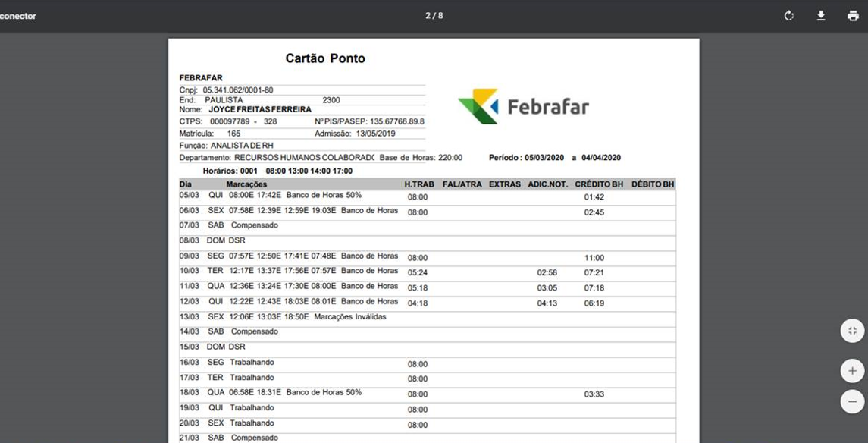Download the PDF file
The width and height of the screenshot is (868, 443).
(820, 16)
